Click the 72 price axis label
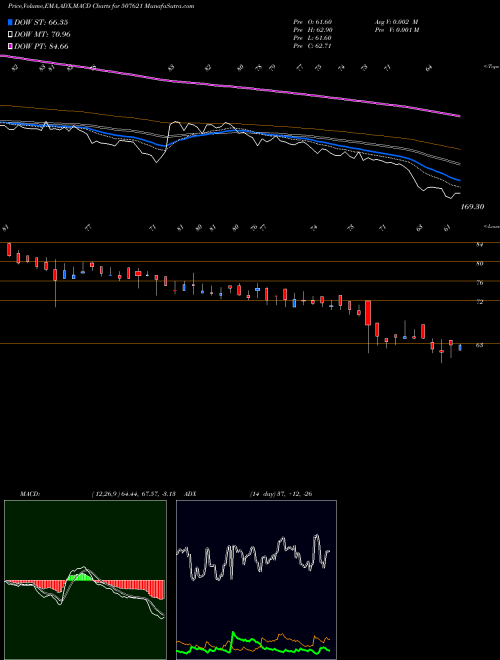The width and height of the screenshot is (500, 660). point(479,302)
